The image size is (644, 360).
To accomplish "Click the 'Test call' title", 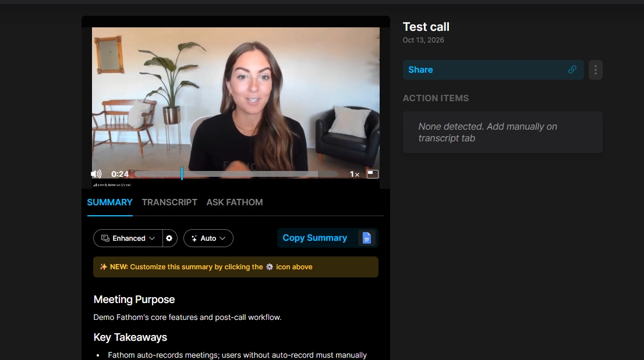I will pyautogui.click(x=426, y=27).
